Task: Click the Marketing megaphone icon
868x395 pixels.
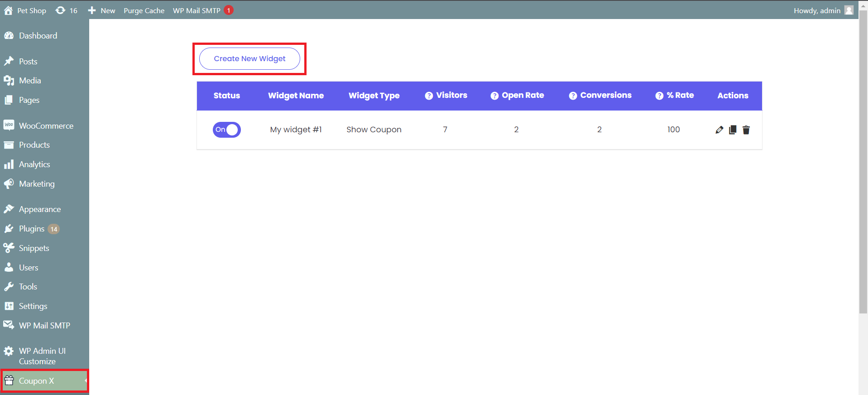Action: point(9,183)
